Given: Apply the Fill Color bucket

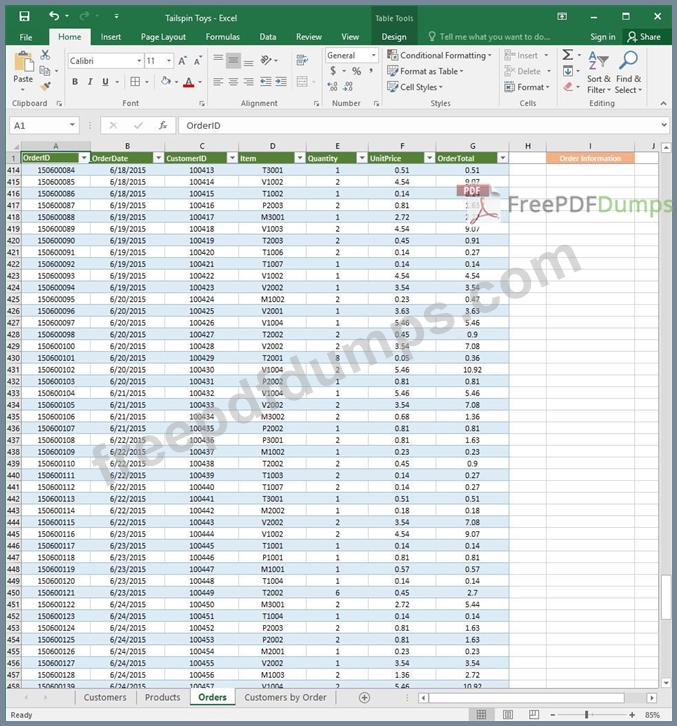Looking at the screenshot, I should pos(165,82).
